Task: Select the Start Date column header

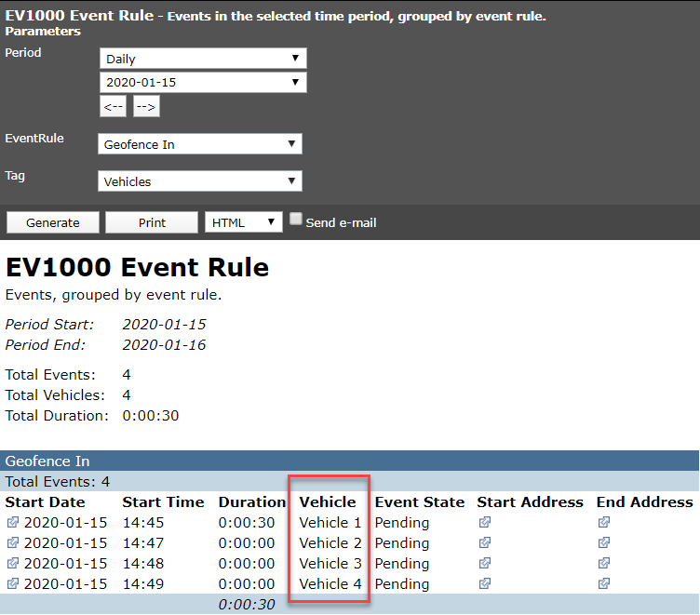Action: point(45,502)
